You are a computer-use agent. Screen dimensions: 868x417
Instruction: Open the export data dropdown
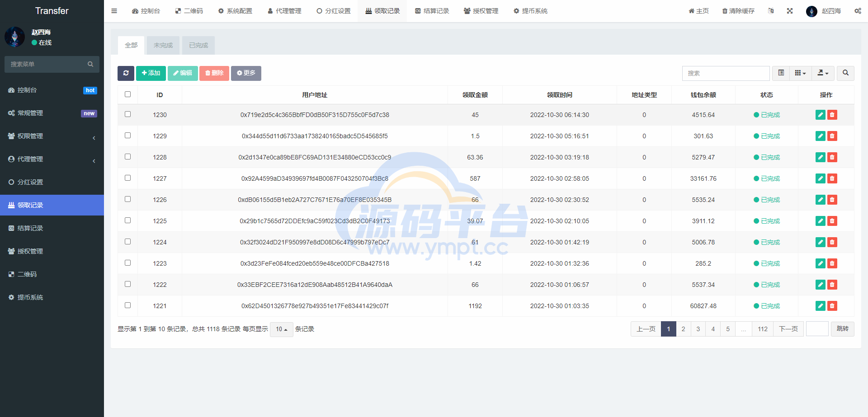click(823, 73)
